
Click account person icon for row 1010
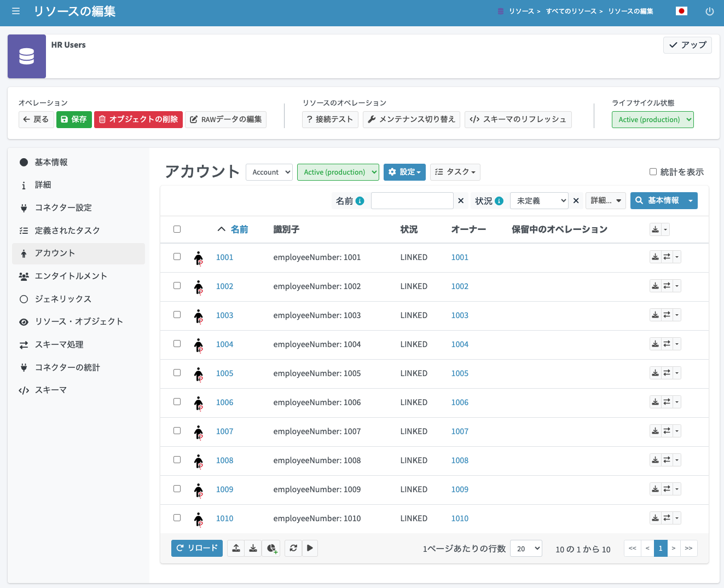199,519
